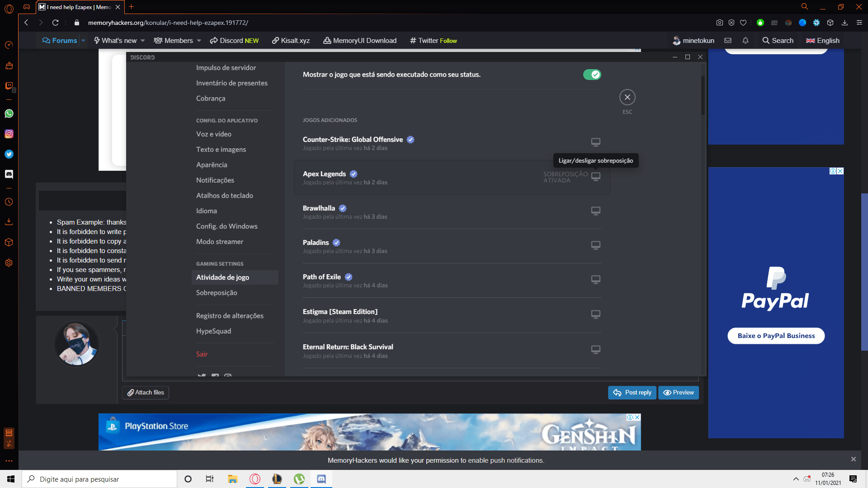Select Atividade de jogo item
Image resolution: width=868 pixels, height=488 pixels.
[x=235, y=277]
